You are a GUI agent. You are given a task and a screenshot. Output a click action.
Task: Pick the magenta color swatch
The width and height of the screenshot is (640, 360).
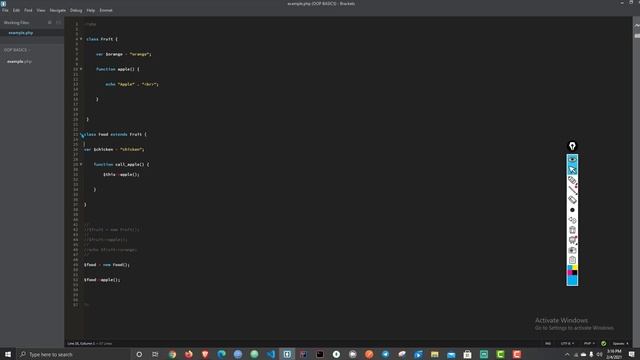[570, 273]
